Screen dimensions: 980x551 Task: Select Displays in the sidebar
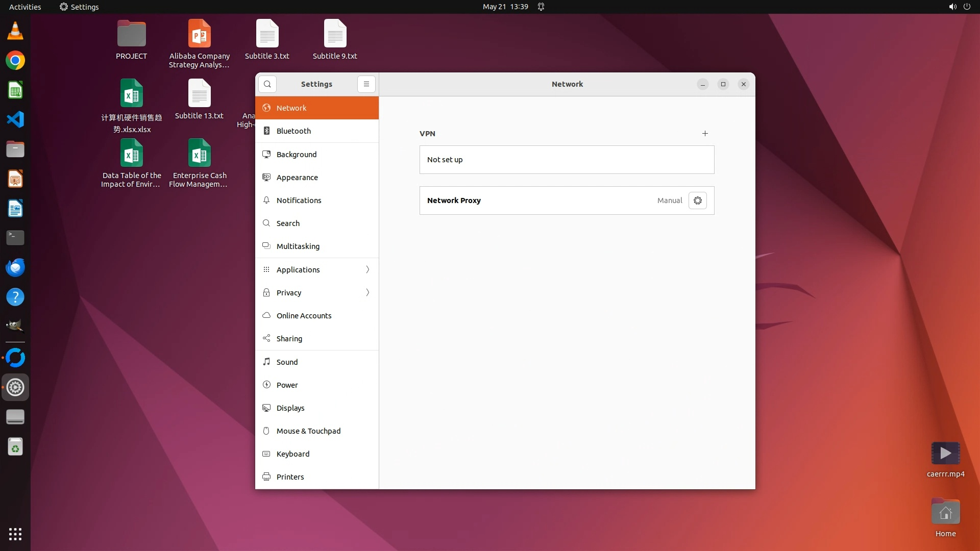290,408
